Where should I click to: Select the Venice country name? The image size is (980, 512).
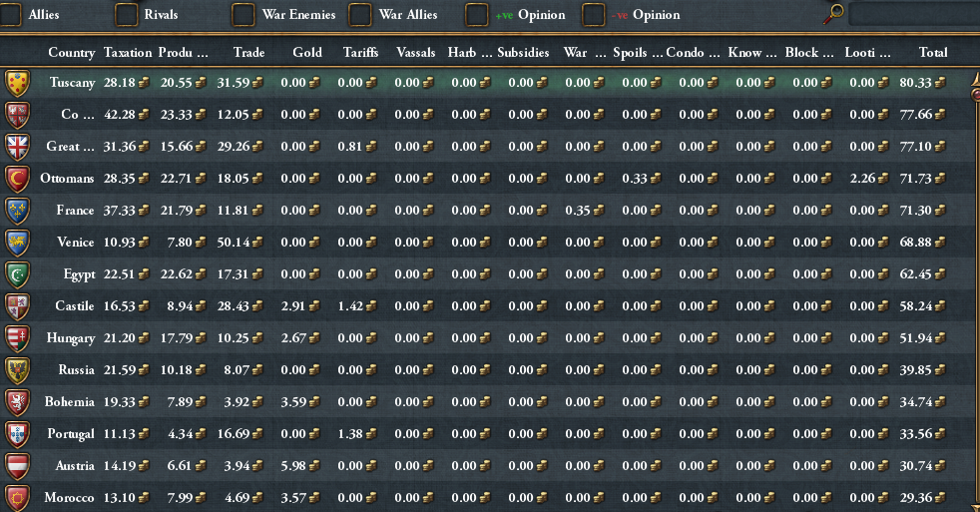(76, 243)
